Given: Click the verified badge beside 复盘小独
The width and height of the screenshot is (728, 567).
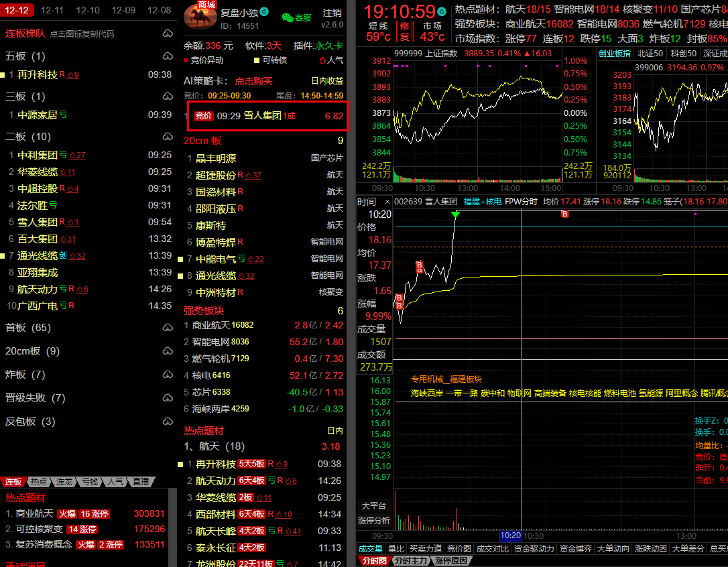Looking at the screenshot, I should [264, 11].
